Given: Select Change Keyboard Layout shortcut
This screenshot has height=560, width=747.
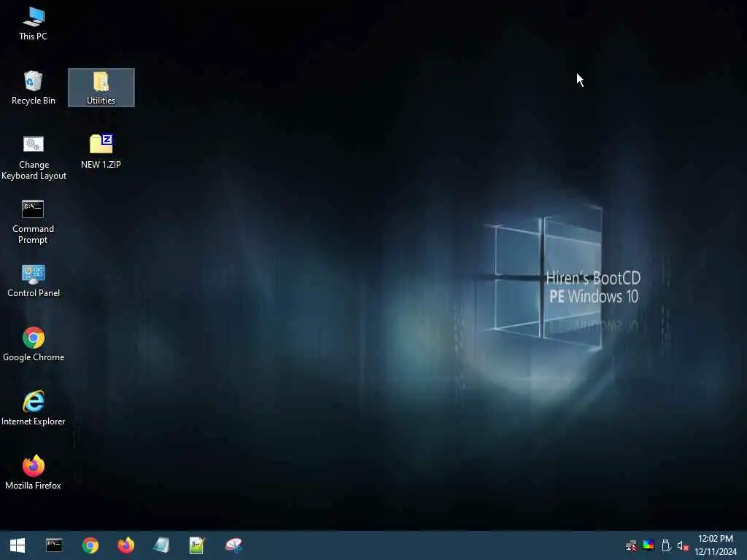Looking at the screenshot, I should coord(34,157).
